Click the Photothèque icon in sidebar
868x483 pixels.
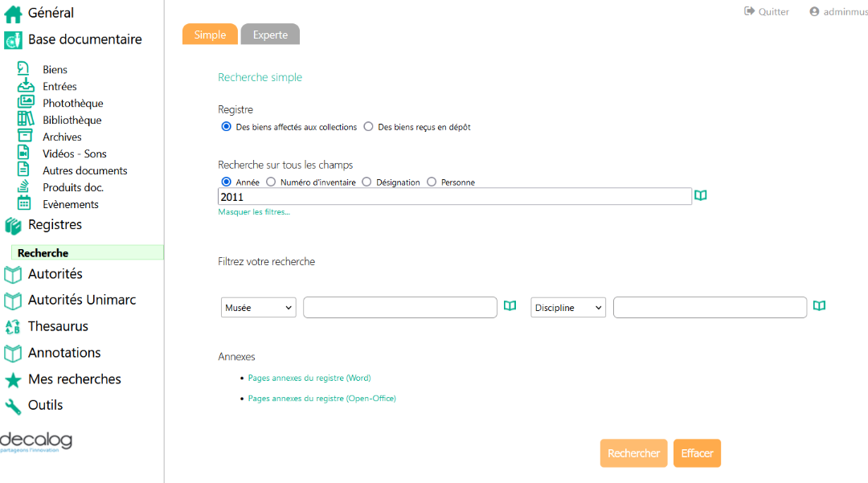[26, 103]
